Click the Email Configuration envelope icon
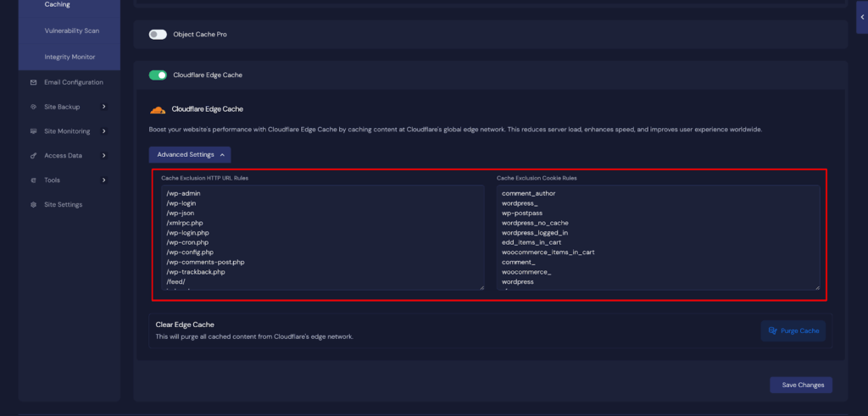The image size is (868, 416). [33, 82]
